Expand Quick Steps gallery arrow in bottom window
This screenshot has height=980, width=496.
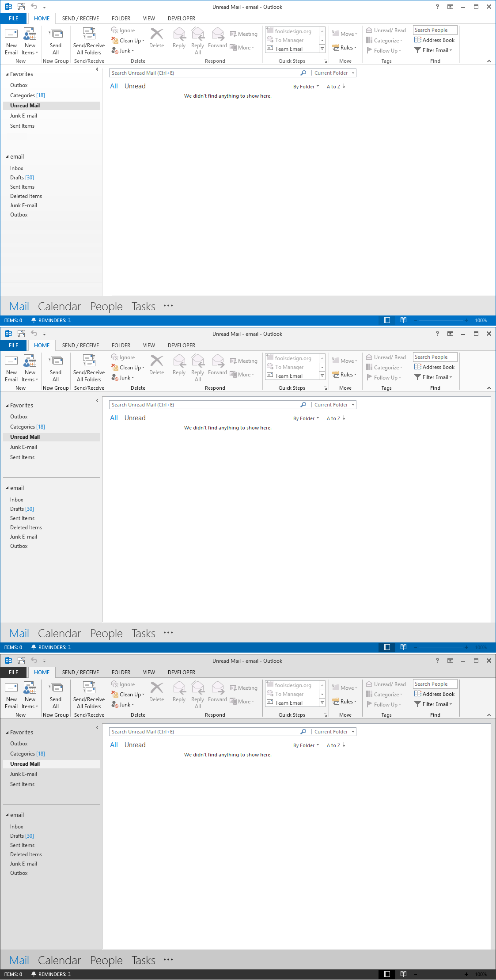[x=322, y=703]
